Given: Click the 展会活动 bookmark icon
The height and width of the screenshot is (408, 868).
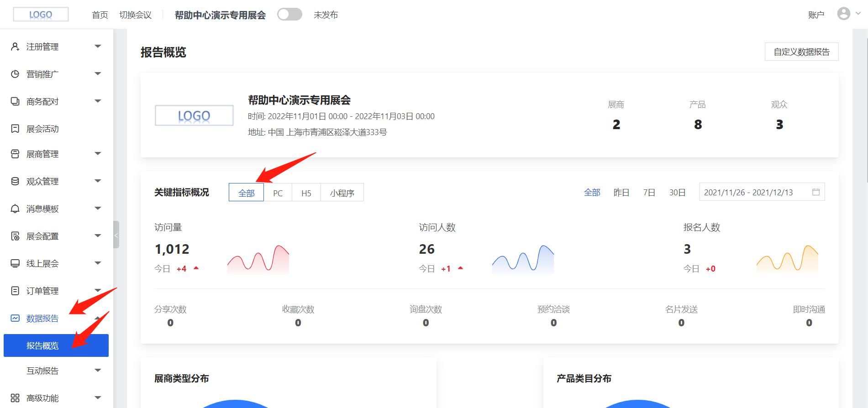Looking at the screenshot, I should 15,129.
